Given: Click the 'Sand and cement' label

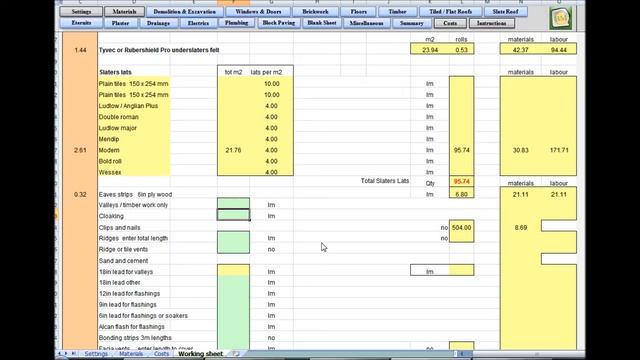Looking at the screenshot, I should [x=123, y=260].
